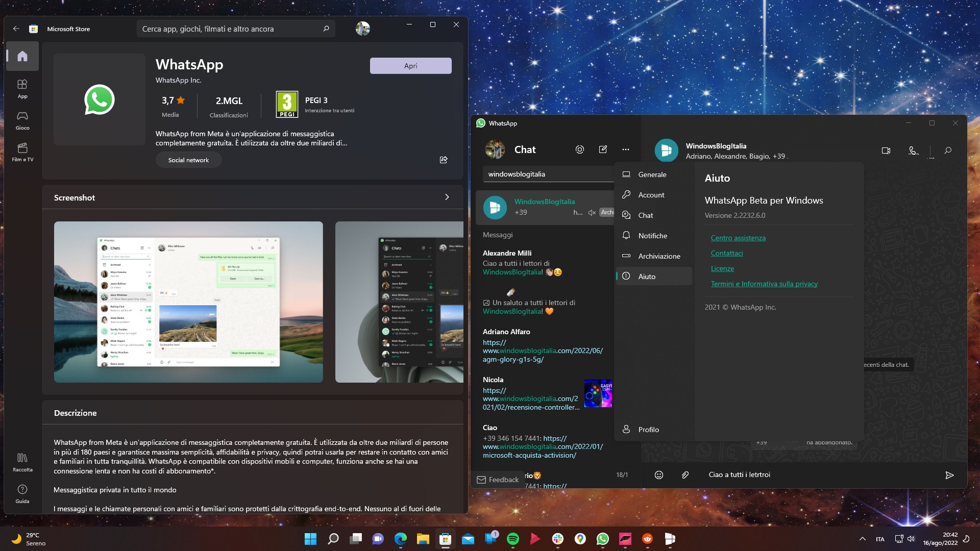The height and width of the screenshot is (551, 980).
Task: Open Windows Start menu
Action: pos(310,539)
